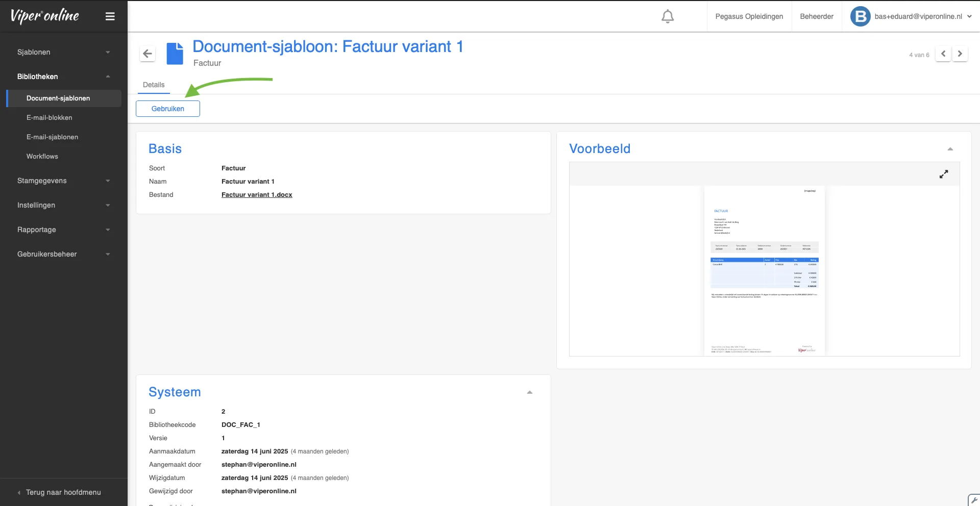Open the notifications bell
Screen dimensions: 980x506
(x=667, y=16)
